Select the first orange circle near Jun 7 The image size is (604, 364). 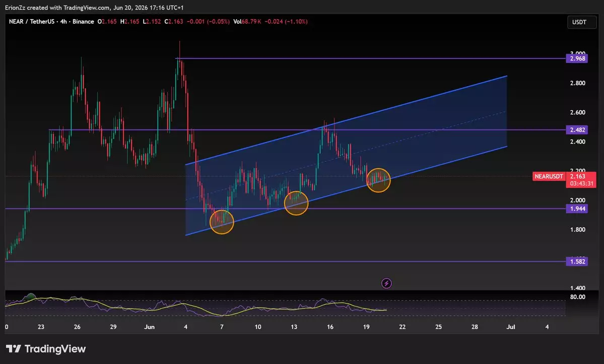point(222,222)
